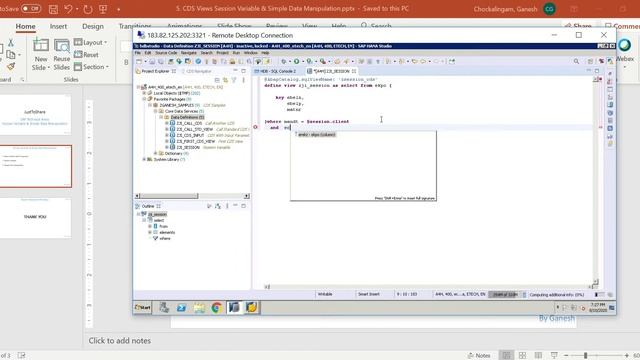
Task: Open the Home ribbon tab
Action: click(x=25, y=26)
